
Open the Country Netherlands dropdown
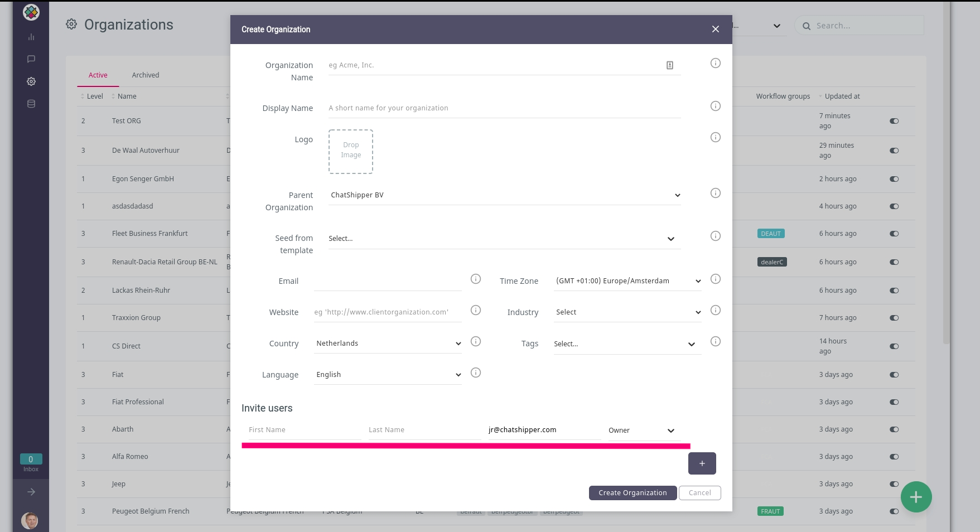(388, 344)
